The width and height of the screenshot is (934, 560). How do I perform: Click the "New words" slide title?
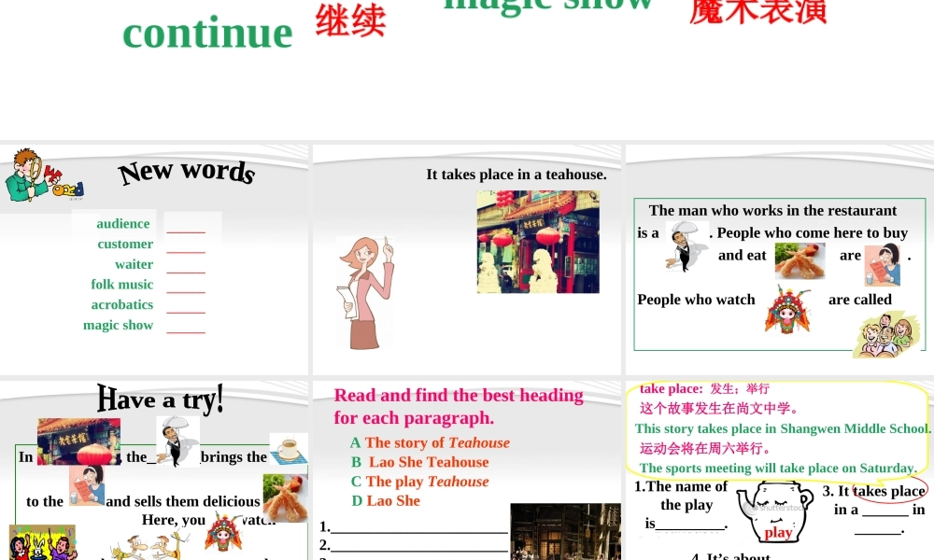coord(187,172)
